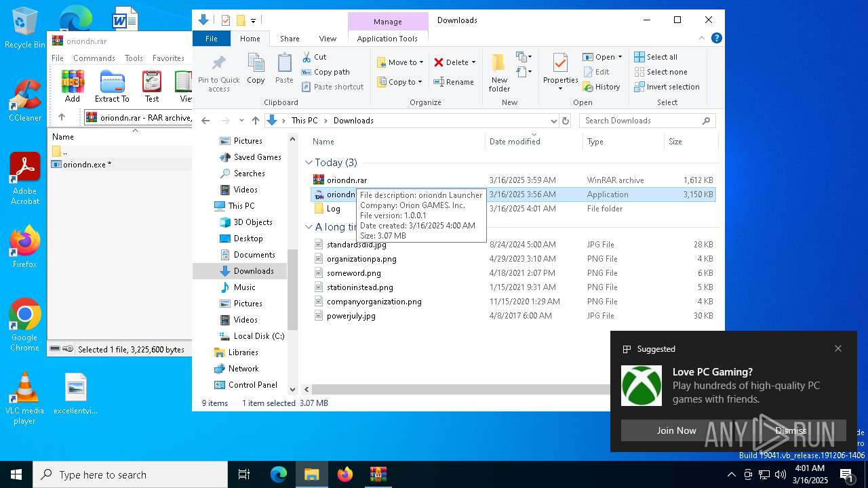Open the Application Tools tab
The width and height of the screenshot is (868, 488).
pyautogui.click(x=387, y=39)
